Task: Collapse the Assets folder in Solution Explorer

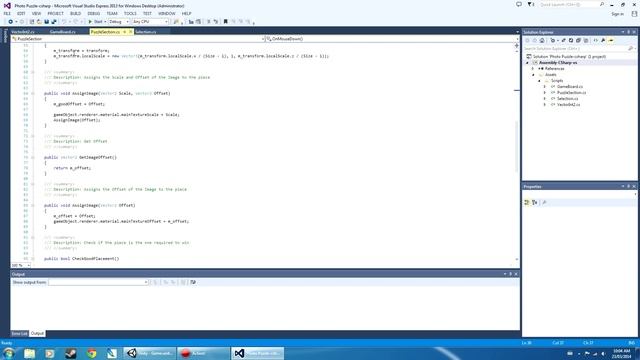Action: [x=533, y=75]
